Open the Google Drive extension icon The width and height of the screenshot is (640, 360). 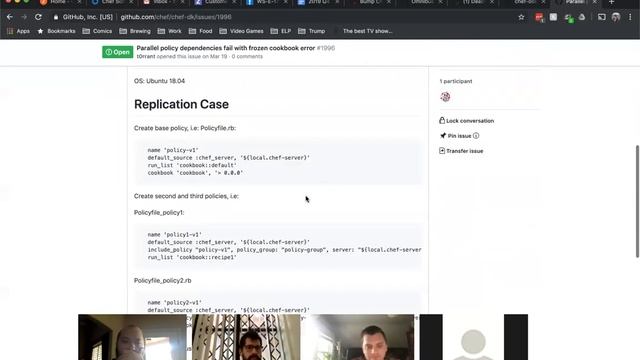[582, 17]
